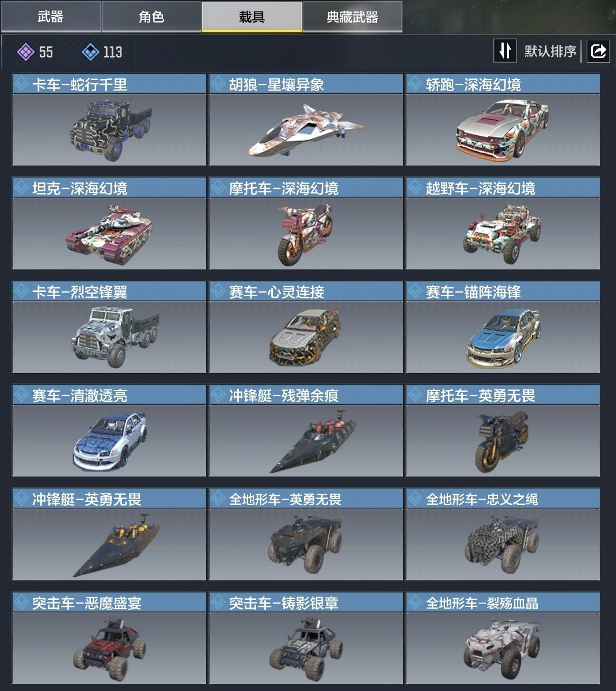Toggle sort order arrows icon
Screen dimensions: 616x691
[505, 51]
